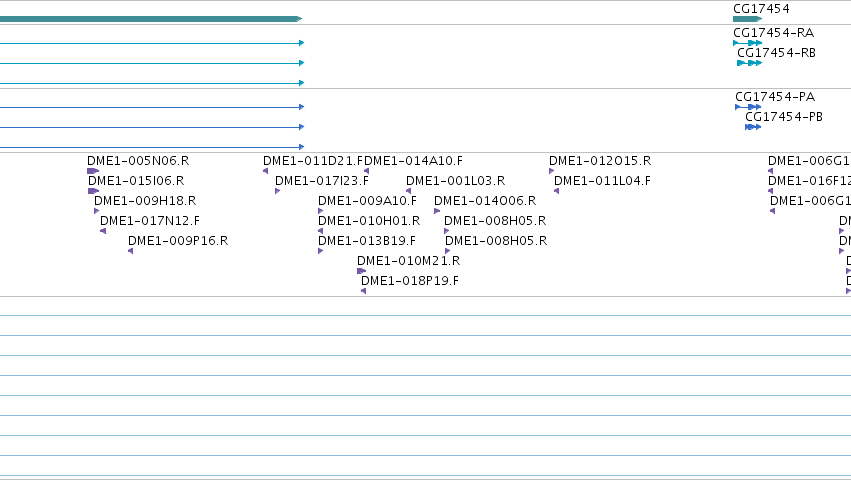
Task: Select the purple glyph under DME1-005N06.R
Action: [x=93, y=171]
